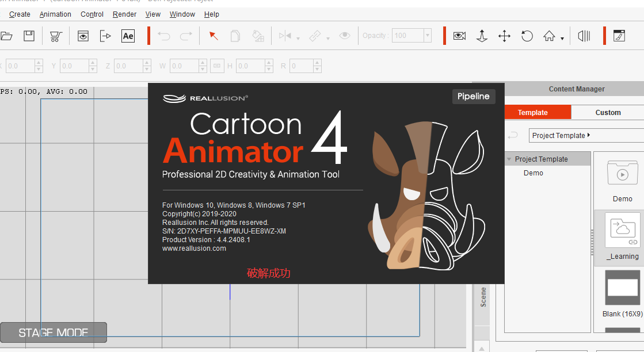644x352 pixels.
Task: Click the Content Manager back arrow
Action: pos(513,135)
